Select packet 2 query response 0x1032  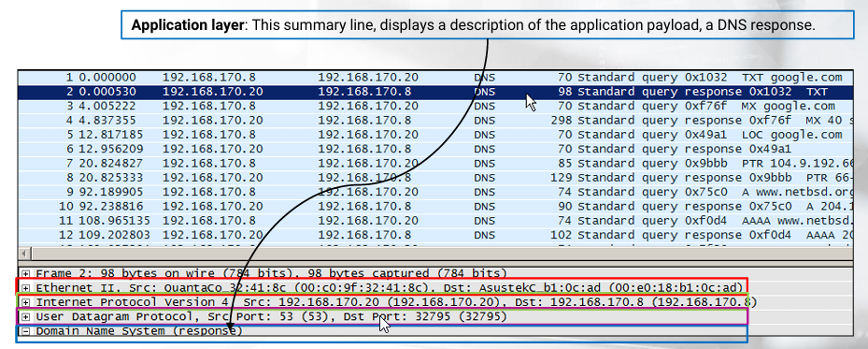[x=435, y=92]
